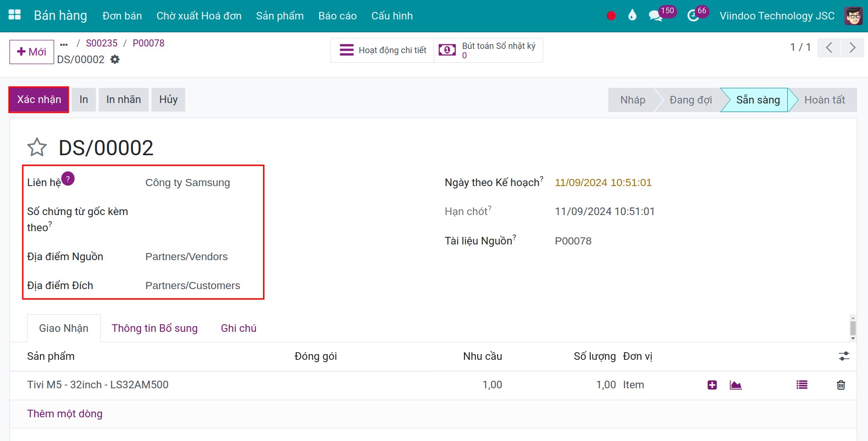Screen dimensions: 868x441
Task: Click the scheduled date 11/09/2024 10:51:01 field
Action: coord(603,183)
